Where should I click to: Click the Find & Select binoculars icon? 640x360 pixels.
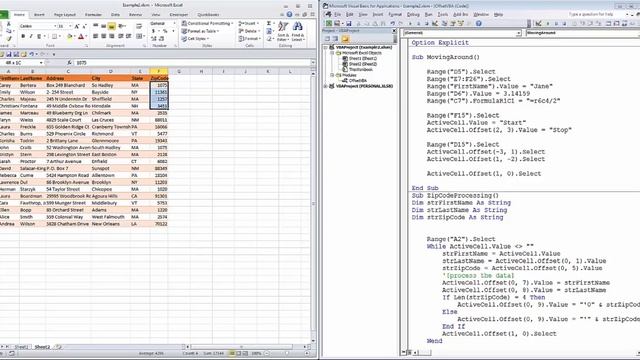pos(298,27)
